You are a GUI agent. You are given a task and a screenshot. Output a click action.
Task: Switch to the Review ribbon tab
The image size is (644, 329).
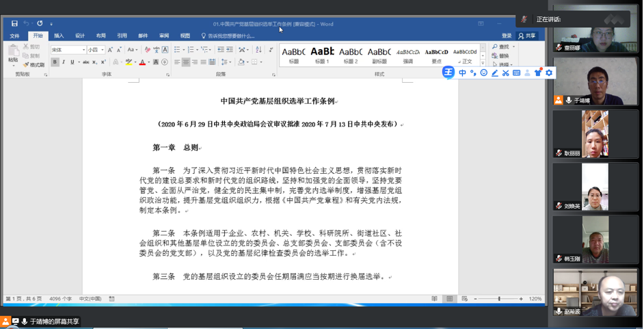164,36
